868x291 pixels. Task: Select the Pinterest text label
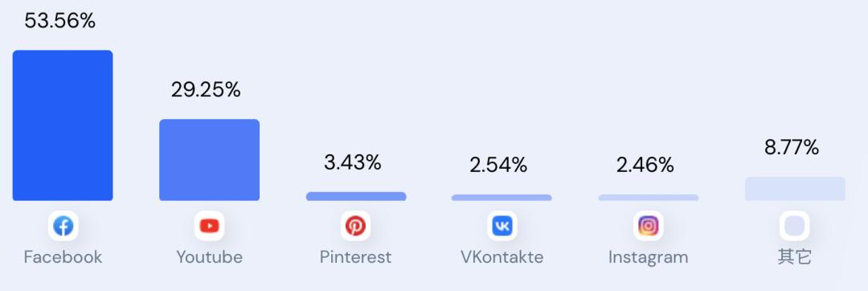(x=355, y=257)
